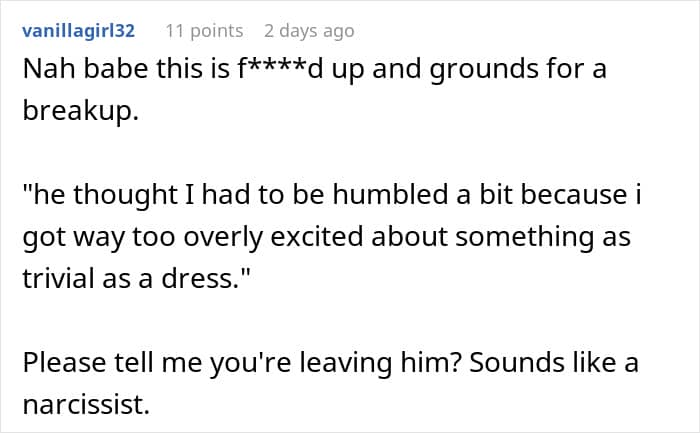Click the 11 points score label
The height and width of the screenshot is (433, 700).
pos(204,31)
